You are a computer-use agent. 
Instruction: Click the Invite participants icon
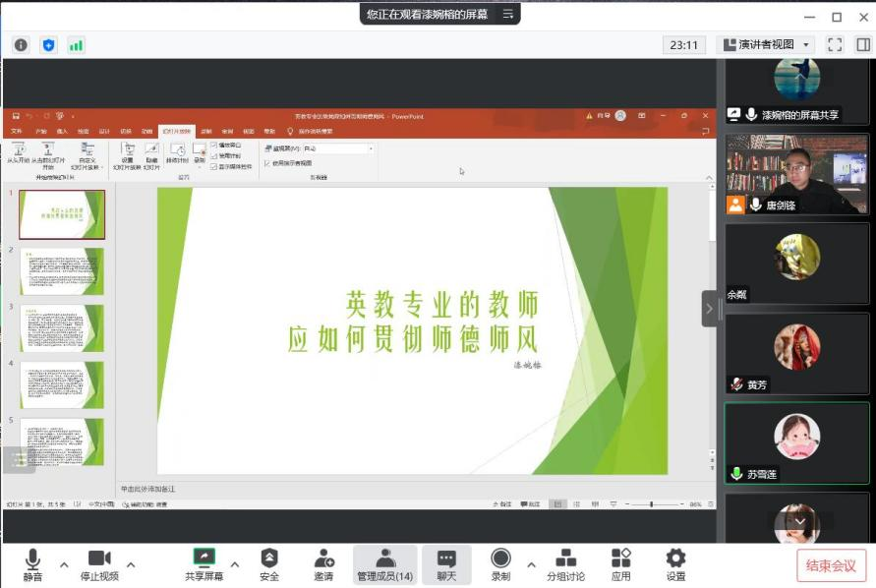(x=323, y=559)
